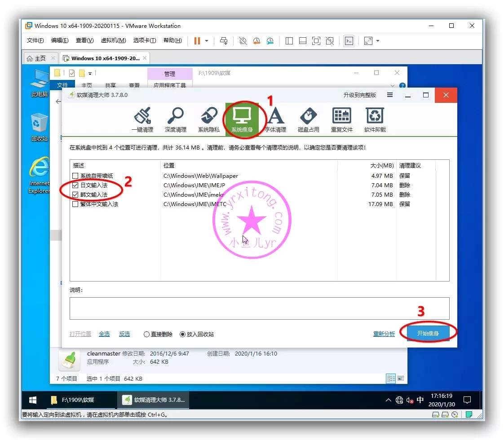Select the 直接删除 radio button
The image size is (504, 440).
pyautogui.click(x=146, y=334)
